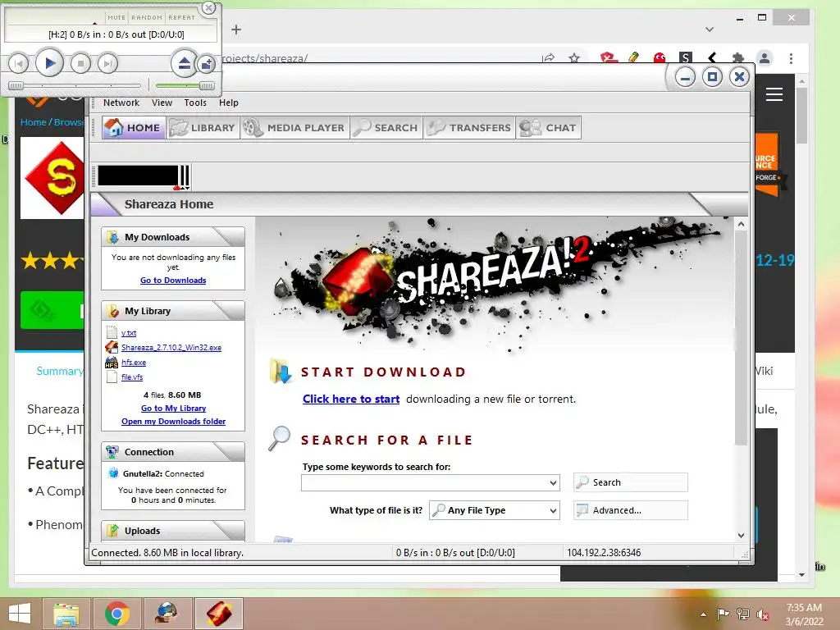840x630 pixels.
Task: Click the My Library panel icon
Action: pyautogui.click(x=112, y=311)
